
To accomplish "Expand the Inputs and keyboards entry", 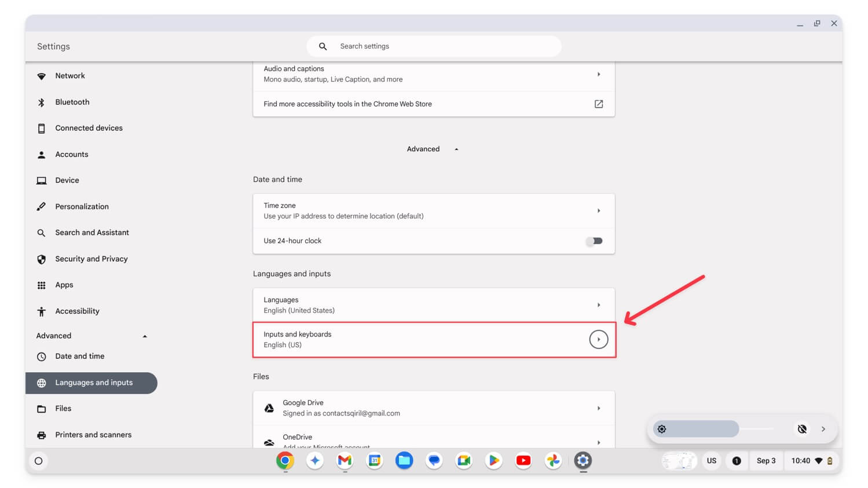I will 598,339.
